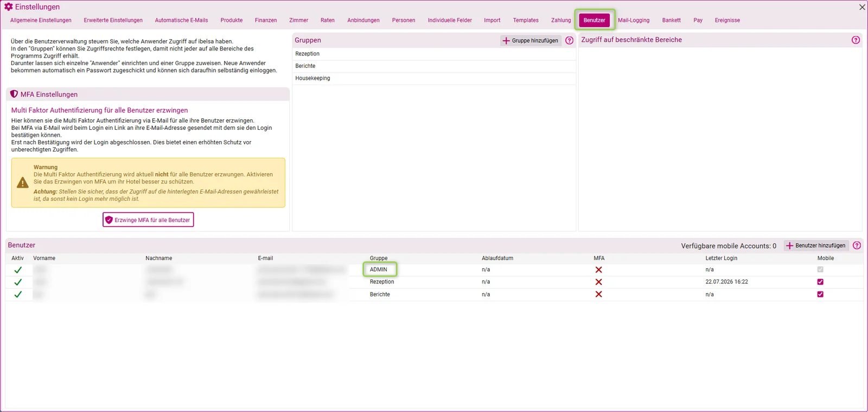Click the ADMIN group cell
Image resolution: width=868 pixels, height=412 pixels.
click(380, 269)
